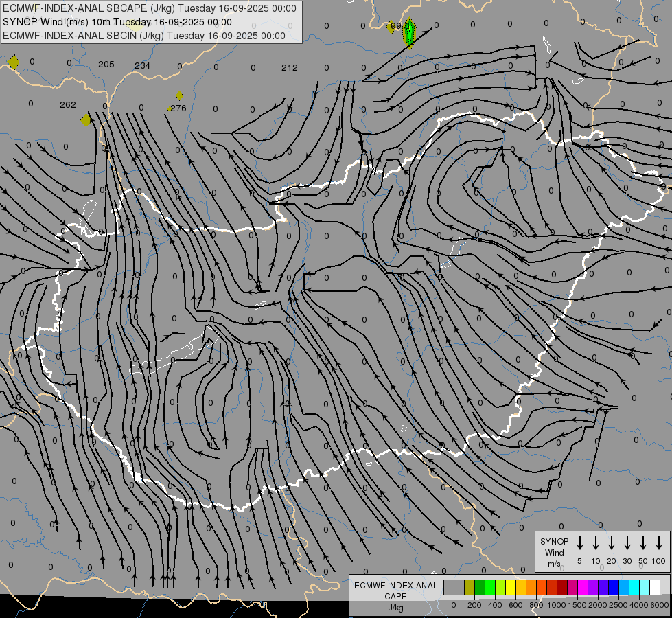The image size is (672, 618).
Task: Pick the magenta swatch in CAPE legend
Action: 583,587
